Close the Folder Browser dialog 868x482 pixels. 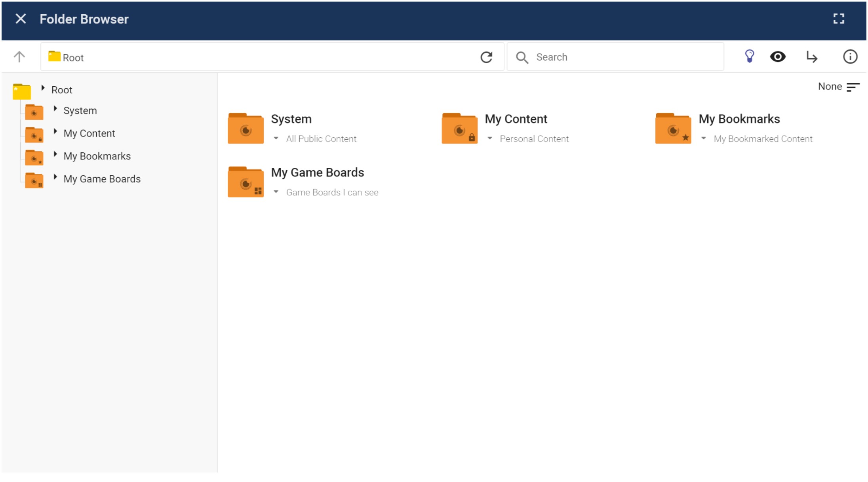pyautogui.click(x=21, y=19)
